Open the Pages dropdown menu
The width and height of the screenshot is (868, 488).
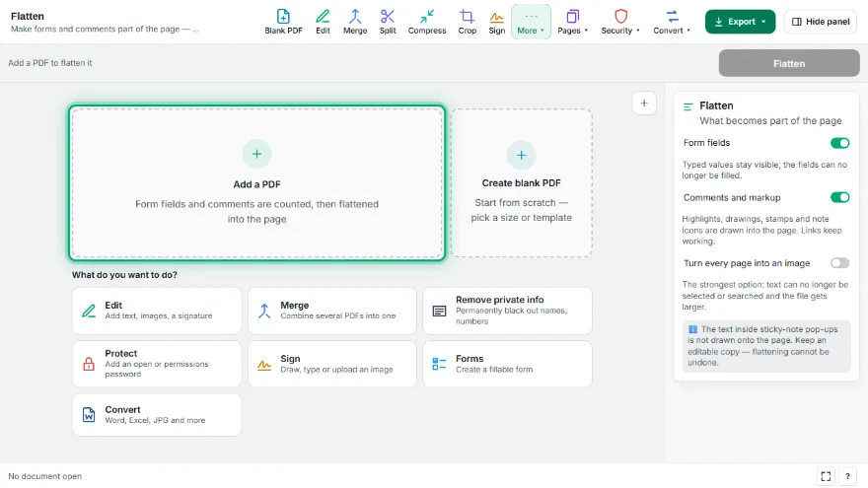point(572,22)
